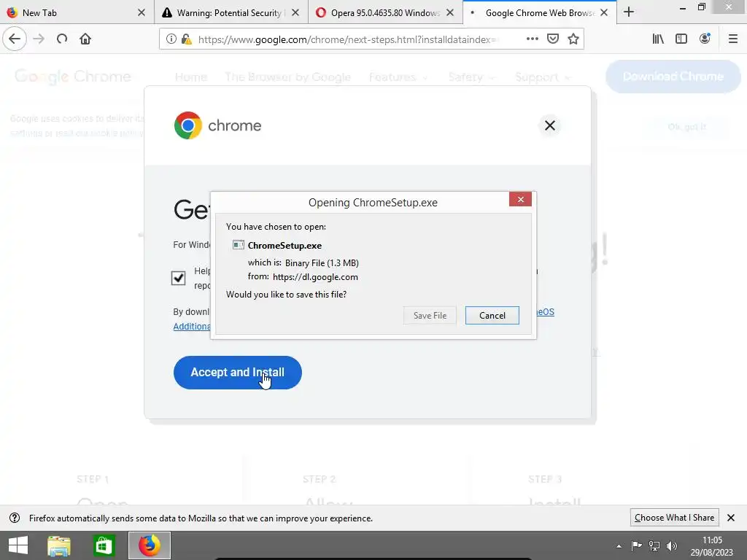The width and height of the screenshot is (747, 560).
Task: Click the Download Chrome button behind the overlay
Action: pyautogui.click(x=673, y=76)
